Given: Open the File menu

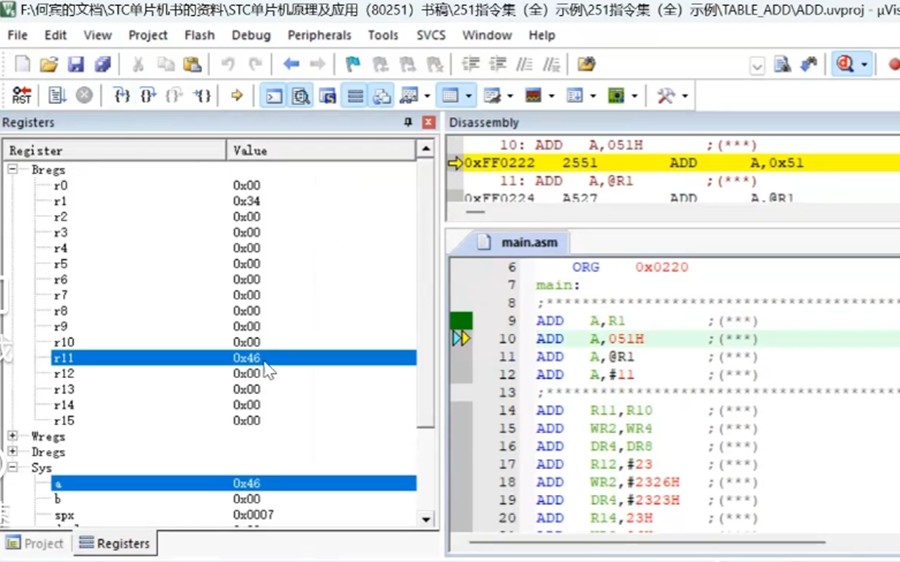Looking at the screenshot, I should 17,35.
